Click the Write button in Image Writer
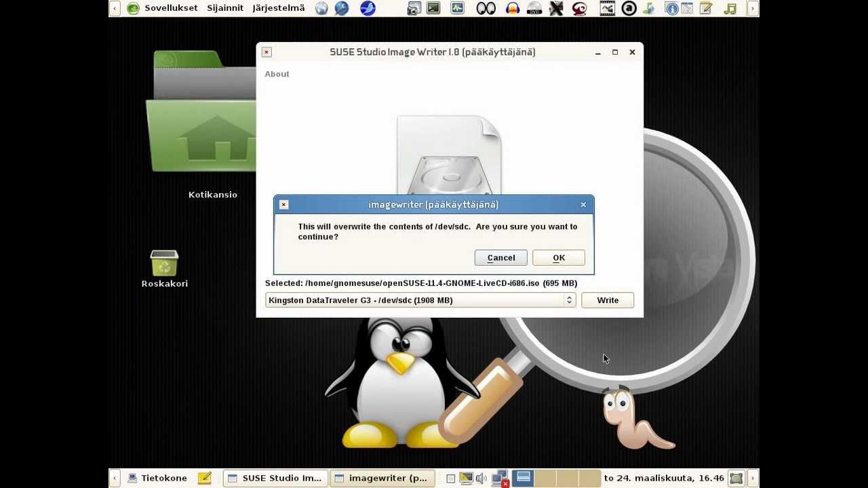The width and height of the screenshot is (868, 488). (x=608, y=300)
